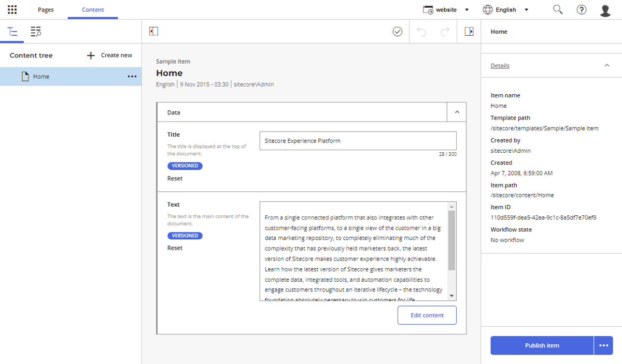622x364 pixels.
Task: Click the globe language icon
Action: pos(488,10)
